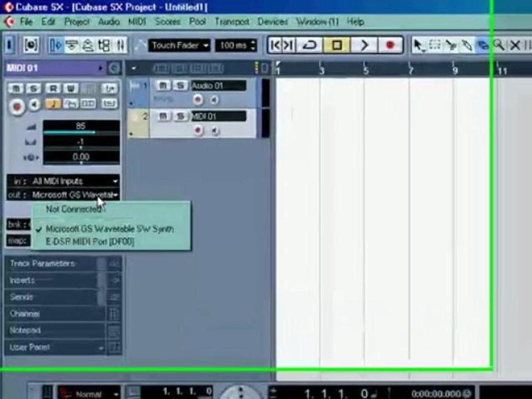
Task: Choose Microsoft GS Wavetable SW Synth output
Action: click(x=110, y=229)
